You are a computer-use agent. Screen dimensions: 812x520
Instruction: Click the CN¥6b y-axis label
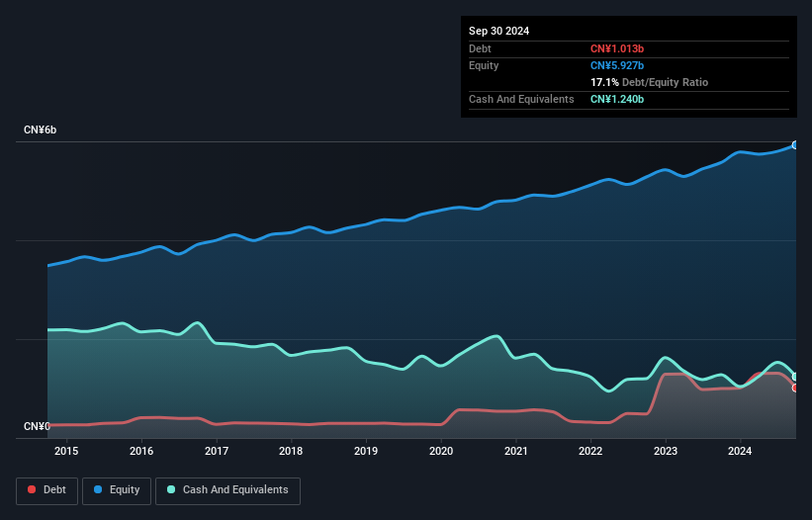[41, 130]
